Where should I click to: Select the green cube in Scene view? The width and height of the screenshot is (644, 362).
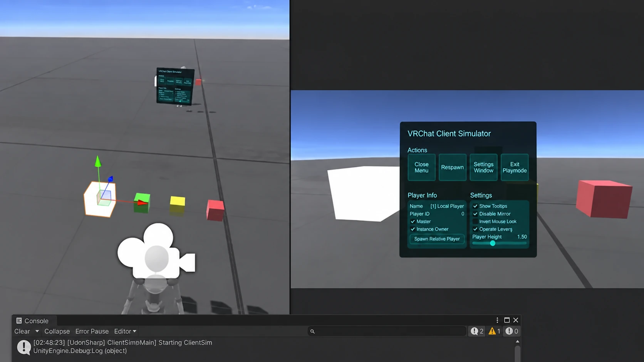142,203
